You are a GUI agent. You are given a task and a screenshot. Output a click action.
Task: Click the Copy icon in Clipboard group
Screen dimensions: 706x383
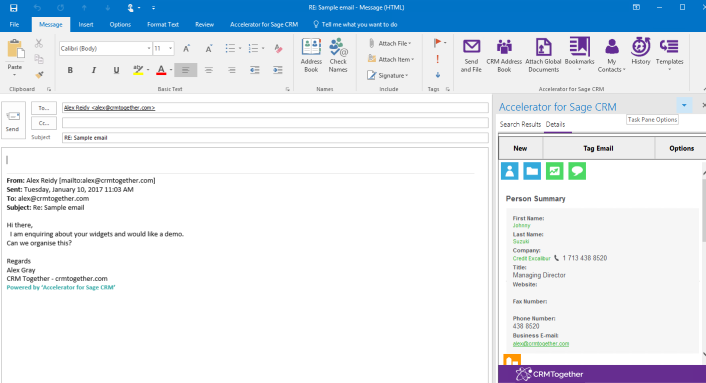click(x=39, y=59)
